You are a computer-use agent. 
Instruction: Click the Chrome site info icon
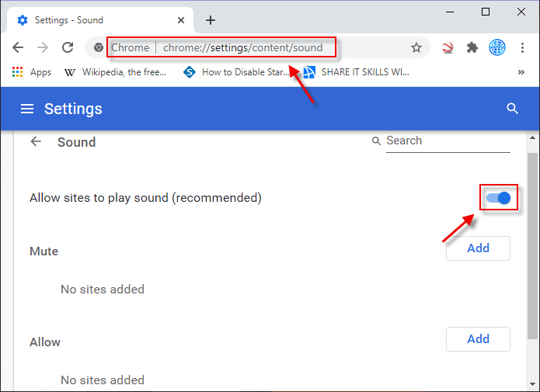coord(99,47)
